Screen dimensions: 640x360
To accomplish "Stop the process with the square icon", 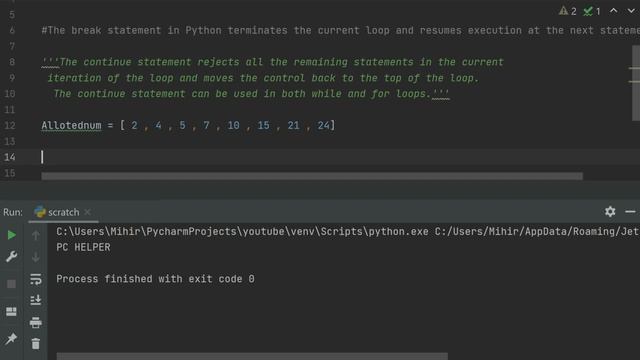I will [11, 284].
